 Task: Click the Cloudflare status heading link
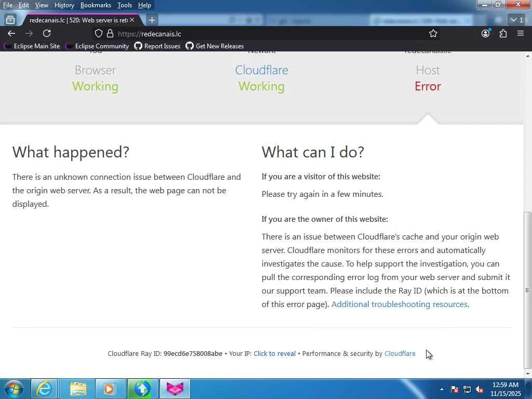click(261, 70)
